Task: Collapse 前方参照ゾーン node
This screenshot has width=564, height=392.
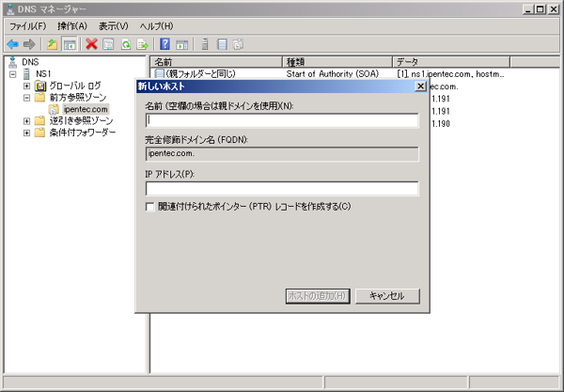Action: (x=26, y=98)
